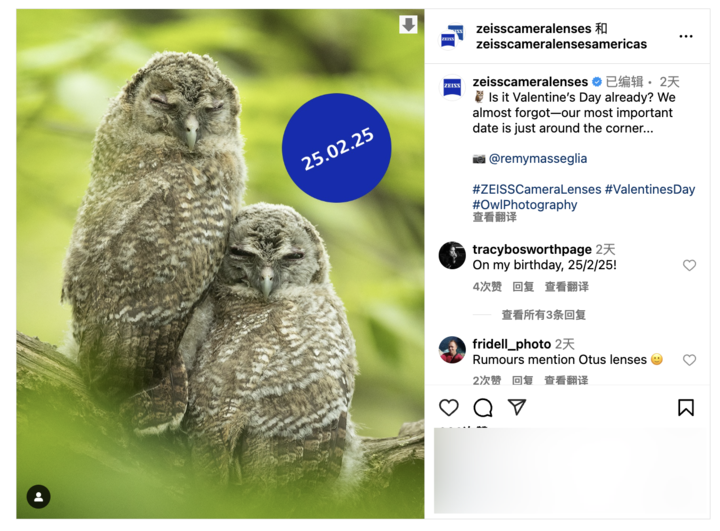Show tagged people icon on photo
Image resolution: width=720 pixels, height=531 pixels.
[39, 497]
